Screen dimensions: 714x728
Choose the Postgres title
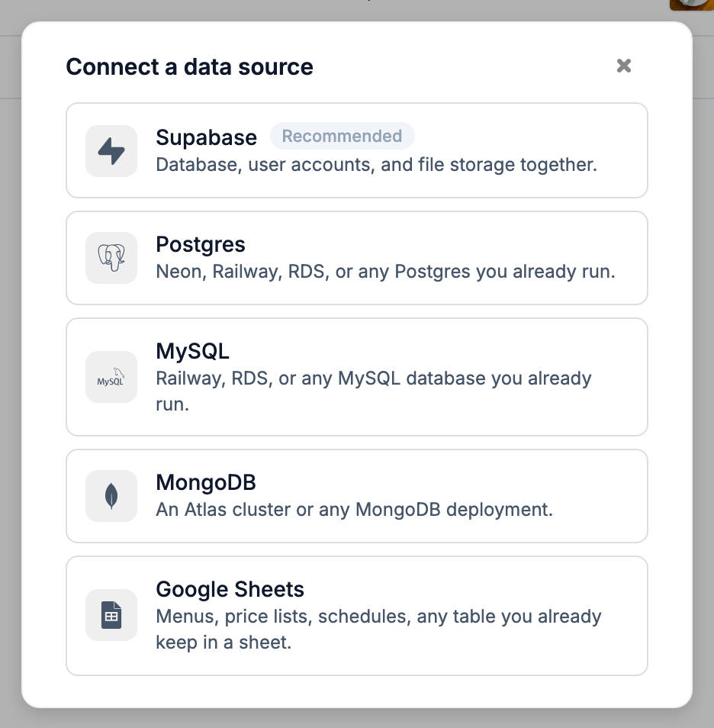tap(200, 245)
